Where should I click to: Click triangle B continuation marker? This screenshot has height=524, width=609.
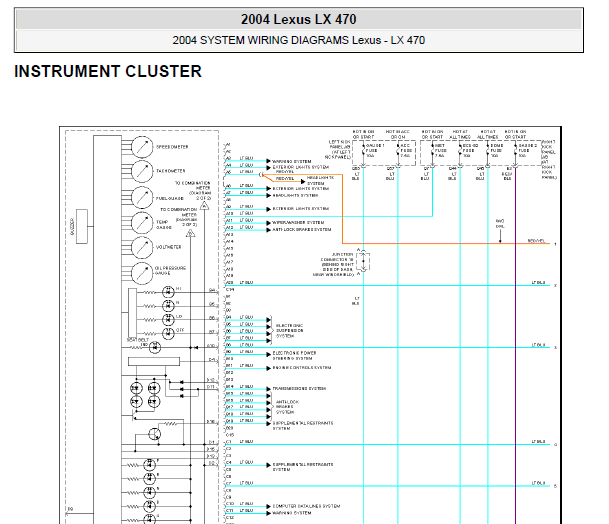tap(190, 233)
